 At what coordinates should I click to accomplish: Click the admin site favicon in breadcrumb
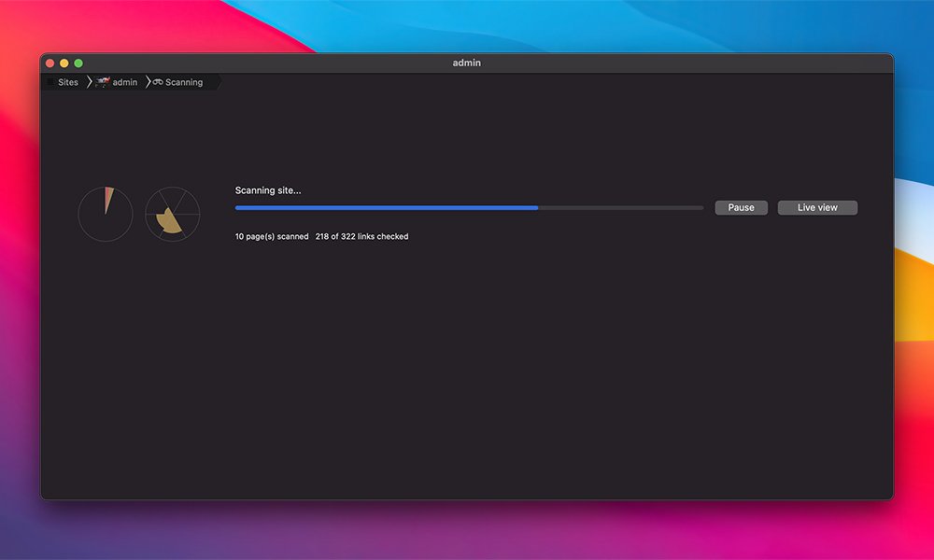coord(102,82)
